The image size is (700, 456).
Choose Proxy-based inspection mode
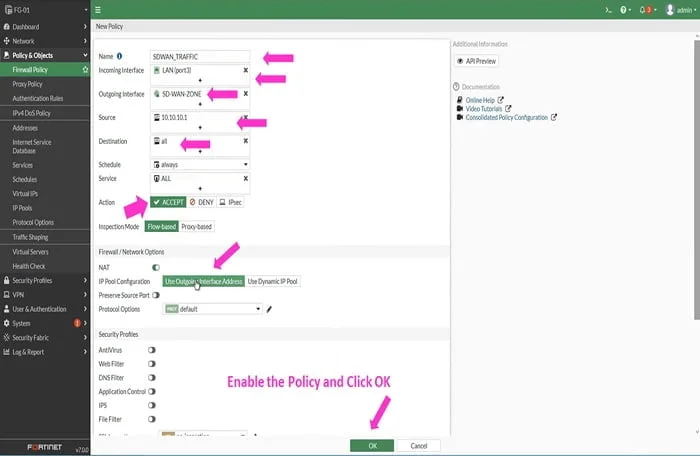click(x=196, y=226)
